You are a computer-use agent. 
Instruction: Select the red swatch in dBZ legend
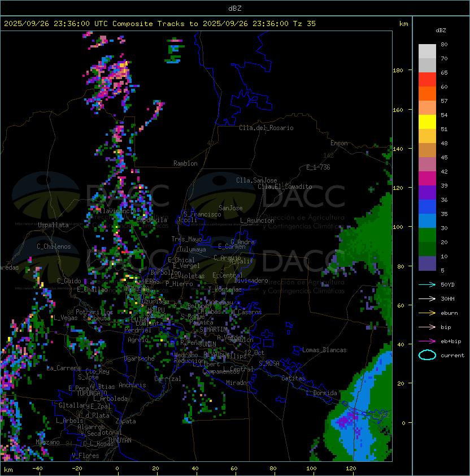coord(427,80)
